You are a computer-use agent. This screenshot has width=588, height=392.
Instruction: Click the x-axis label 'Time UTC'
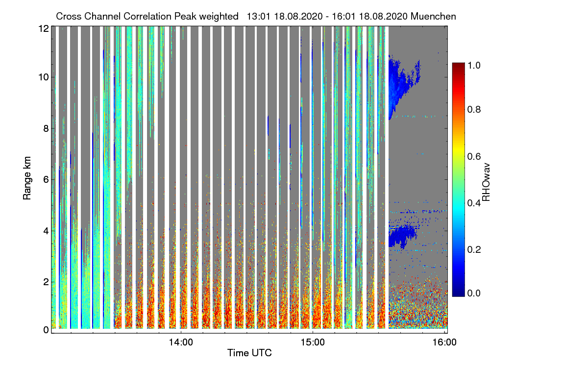tap(249, 353)
